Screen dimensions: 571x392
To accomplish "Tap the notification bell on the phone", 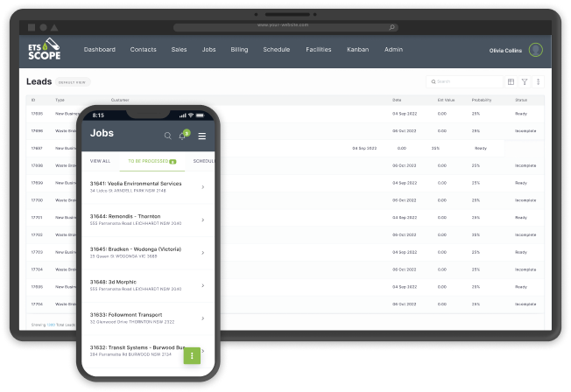I will tap(182, 136).
